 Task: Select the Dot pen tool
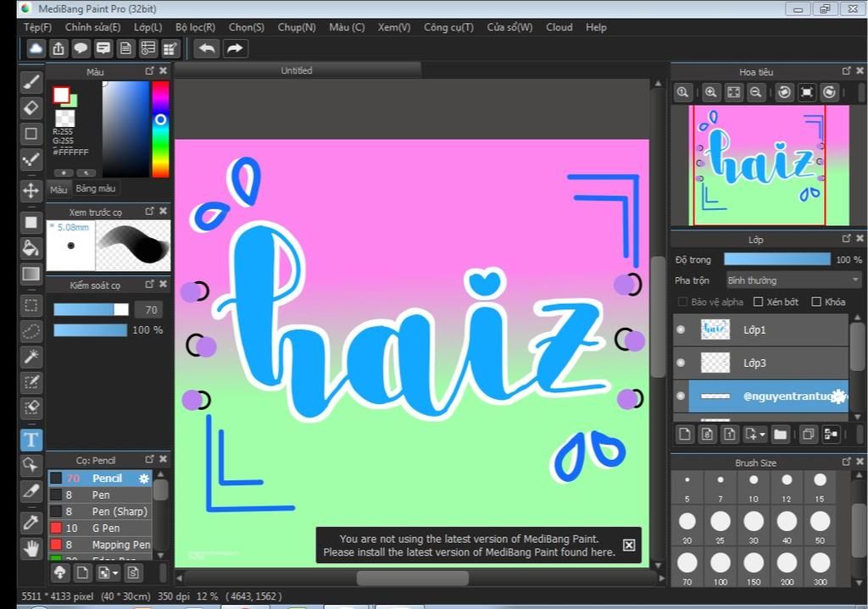click(x=31, y=160)
